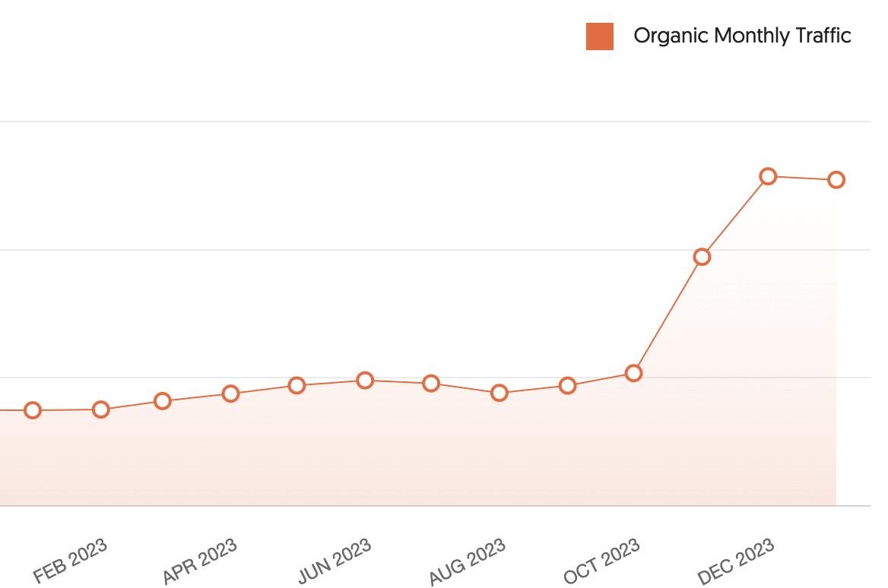Select the December 2023 peak data point
The height and width of the screenshot is (588, 888).
(768, 176)
